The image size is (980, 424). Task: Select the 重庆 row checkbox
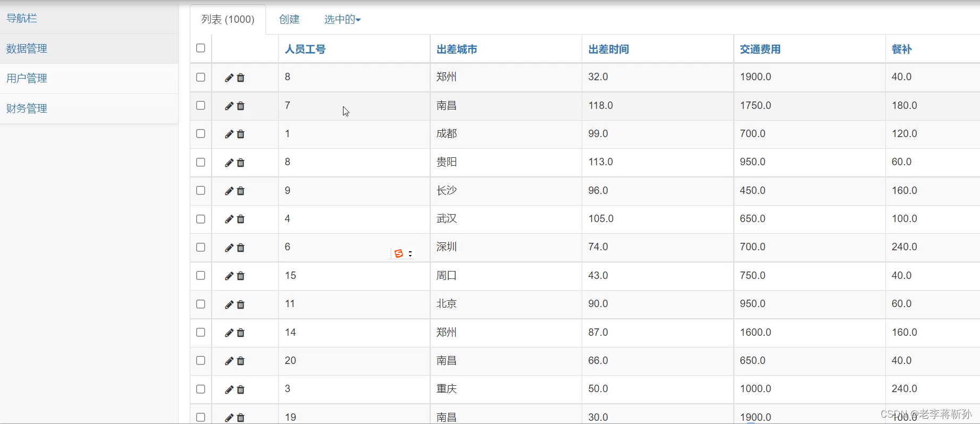tap(200, 389)
